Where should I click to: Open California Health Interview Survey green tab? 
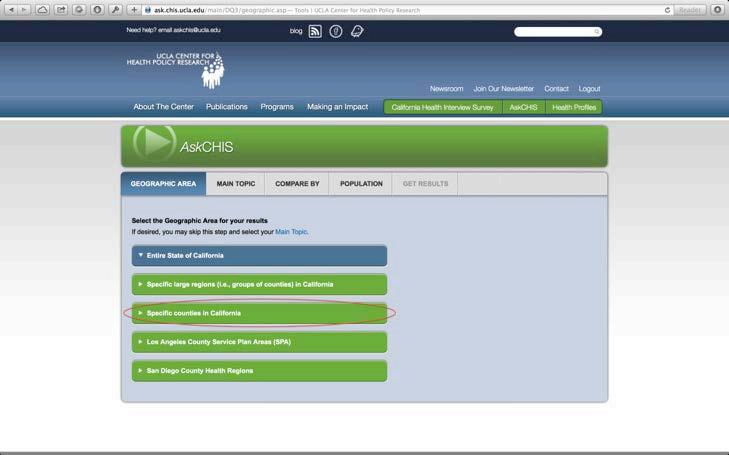[442, 107]
